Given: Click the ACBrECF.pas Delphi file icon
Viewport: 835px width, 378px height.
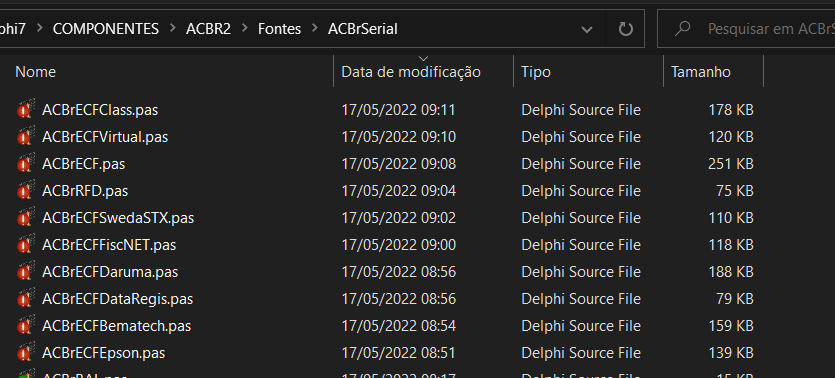Looking at the screenshot, I should point(26,164).
